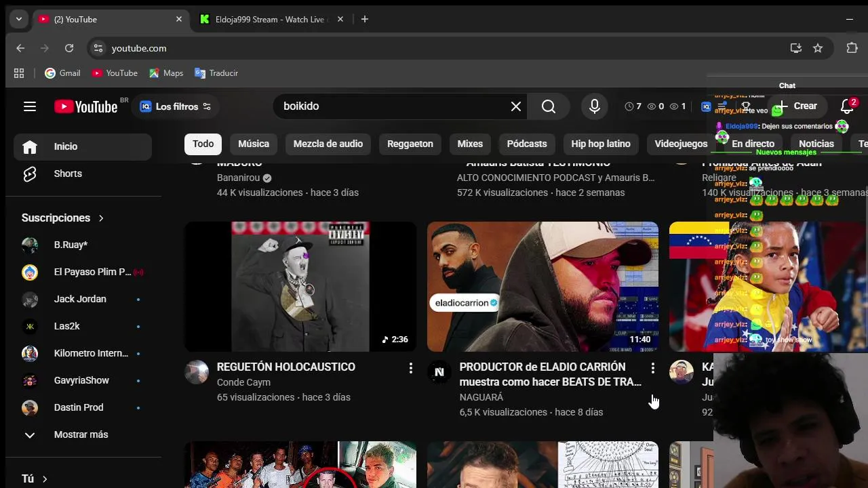Open Las2k subscription channel

click(x=83, y=326)
